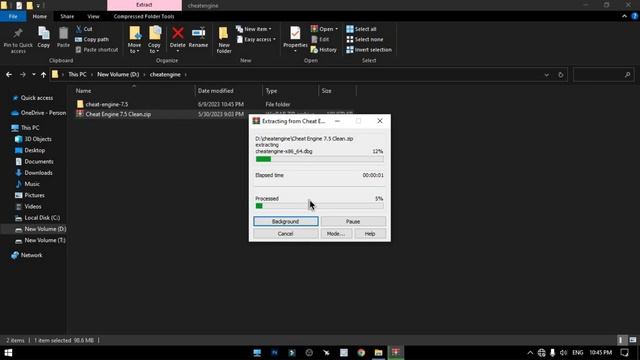Open Windows Start menu
The height and width of the screenshot is (360, 640).
click(8, 353)
